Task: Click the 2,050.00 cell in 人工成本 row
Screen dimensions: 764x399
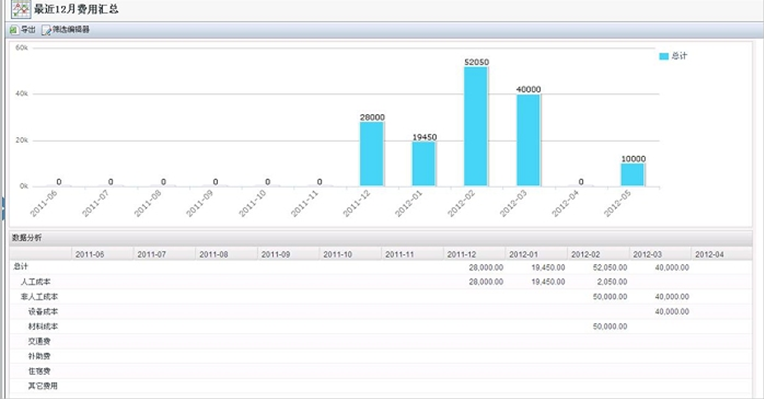Action: coord(612,282)
